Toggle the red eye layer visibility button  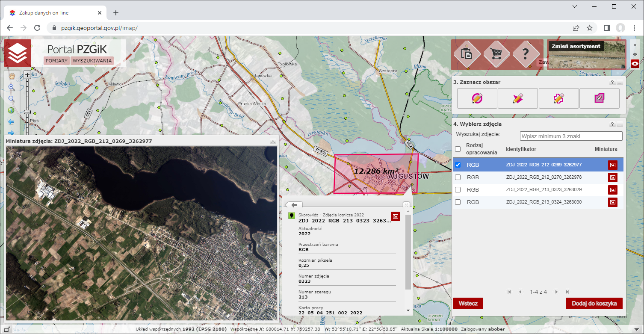(635, 64)
